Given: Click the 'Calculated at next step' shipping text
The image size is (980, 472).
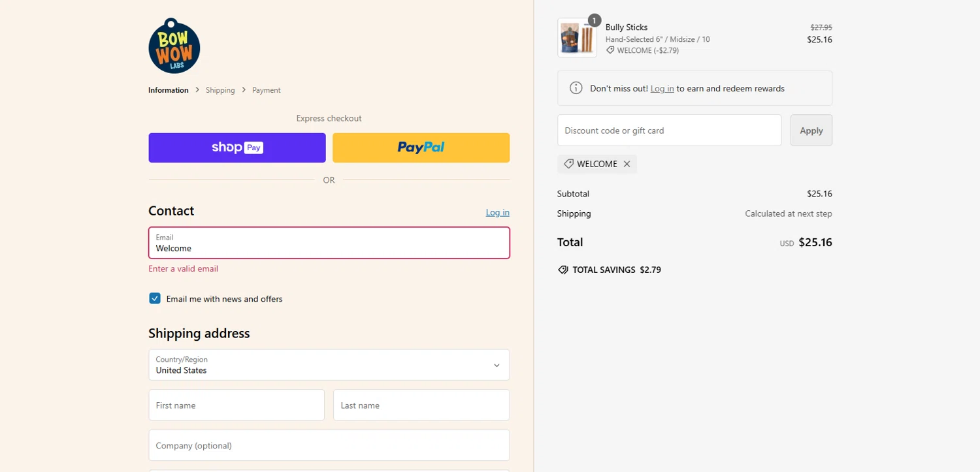Looking at the screenshot, I should click(788, 213).
